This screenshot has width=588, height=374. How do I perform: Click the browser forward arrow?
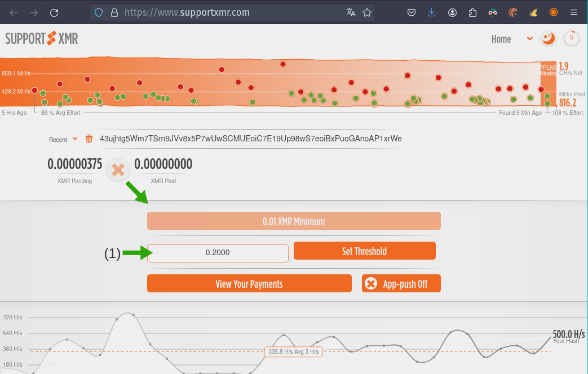click(34, 13)
